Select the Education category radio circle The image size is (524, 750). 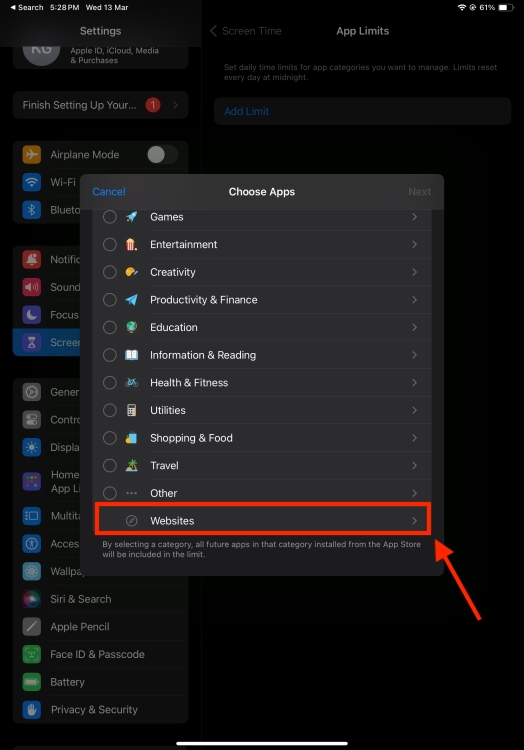pyautogui.click(x=109, y=327)
